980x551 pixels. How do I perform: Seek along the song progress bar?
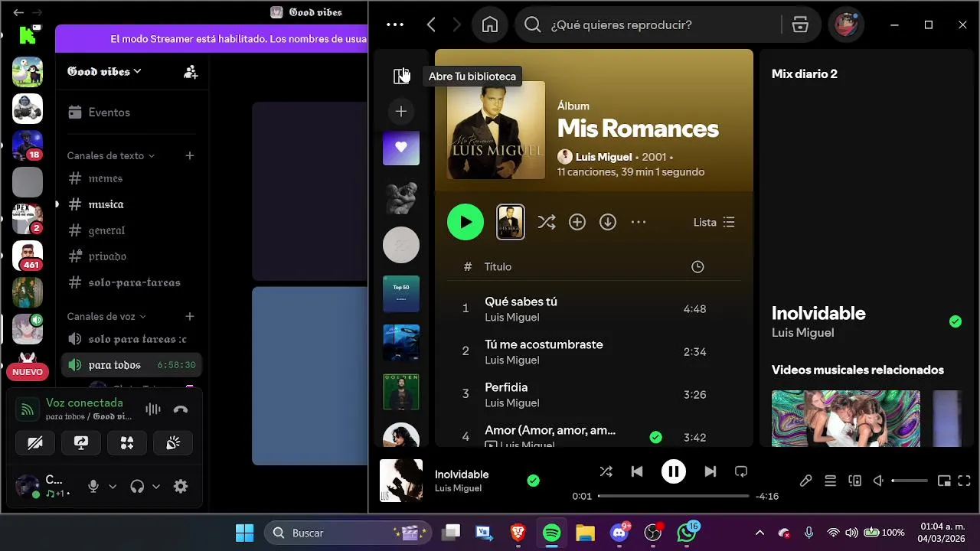(674, 496)
